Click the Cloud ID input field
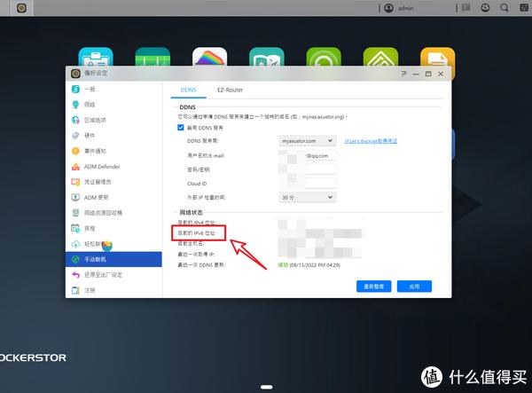The width and height of the screenshot is (532, 393). [308, 184]
